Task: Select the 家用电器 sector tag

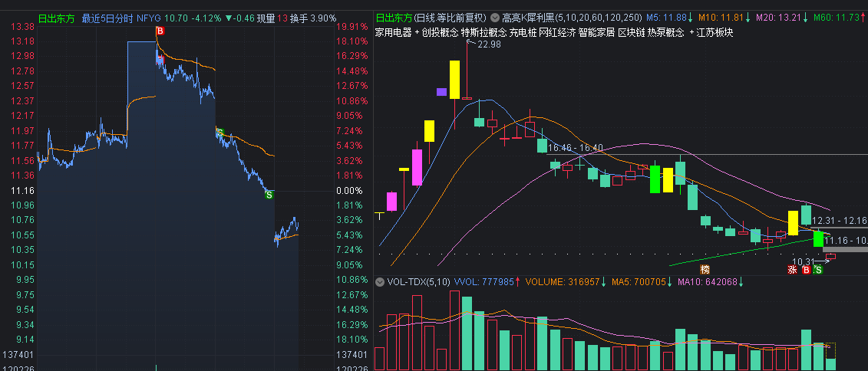Action: pyautogui.click(x=393, y=32)
